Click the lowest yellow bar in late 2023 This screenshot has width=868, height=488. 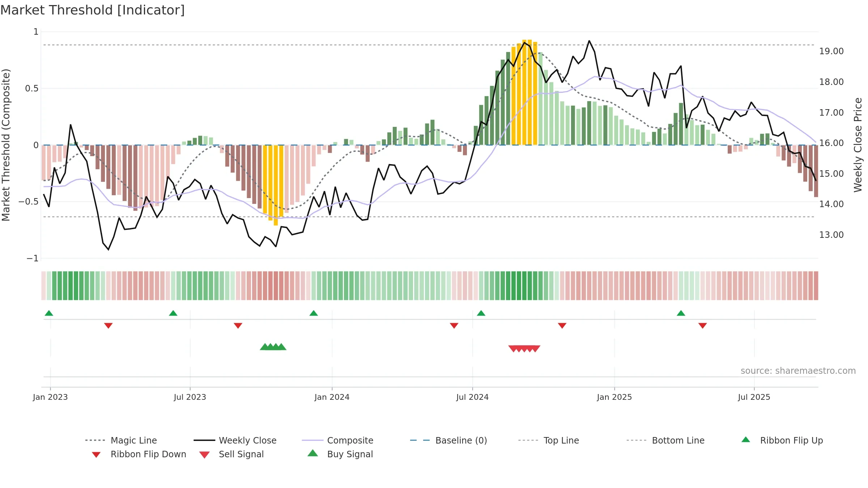[x=276, y=185]
